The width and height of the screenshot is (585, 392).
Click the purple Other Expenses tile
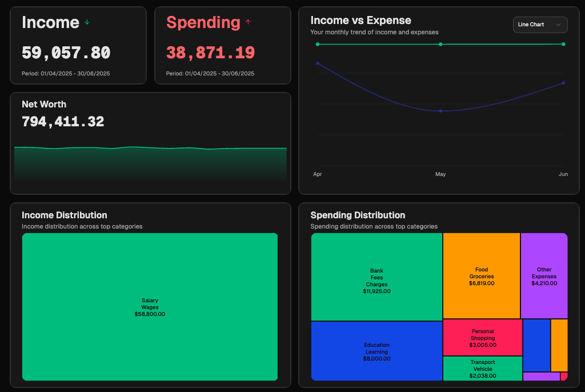544,275
